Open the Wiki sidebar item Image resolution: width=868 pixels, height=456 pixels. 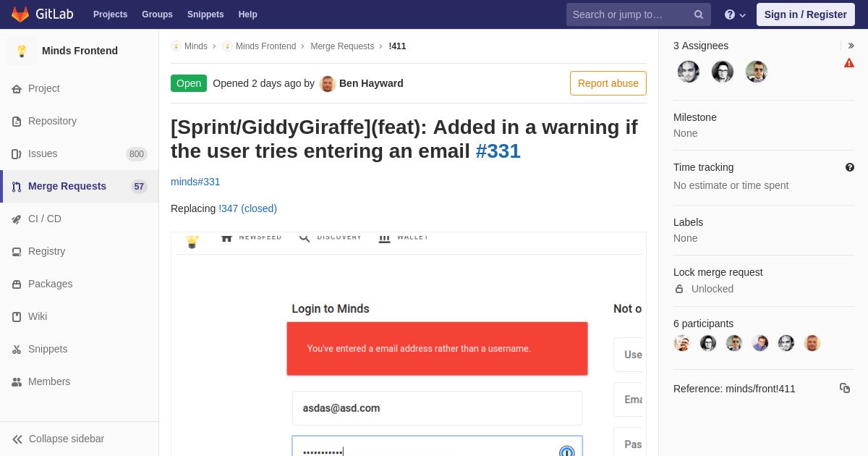(x=80, y=316)
